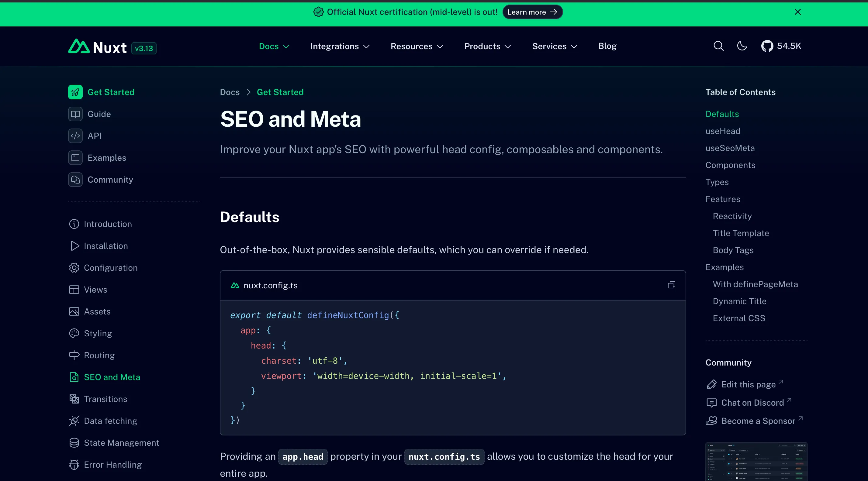Expand the Services dropdown menu
The height and width of the screenshot is (481, 868).
(555, 46)
